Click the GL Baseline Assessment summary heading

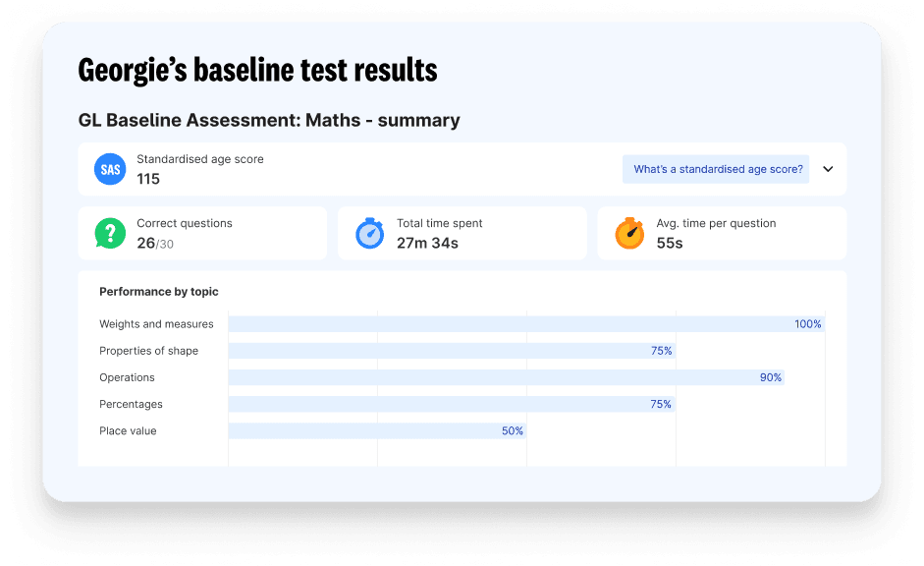[268, 120]
